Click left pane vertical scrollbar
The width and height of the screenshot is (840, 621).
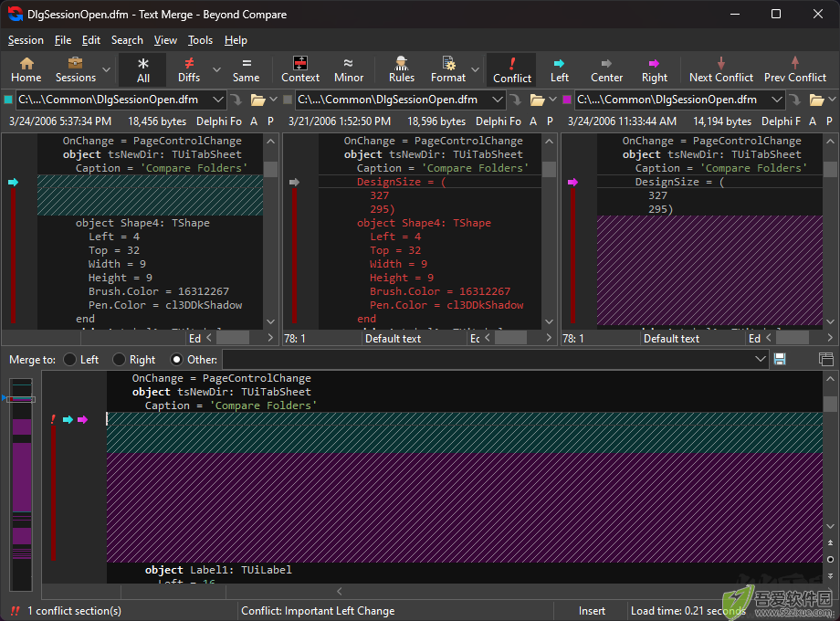coord(270,231)
